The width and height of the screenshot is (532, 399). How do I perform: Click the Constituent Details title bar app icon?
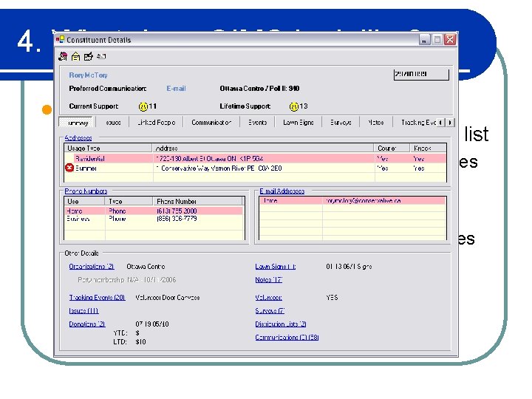pos(60,40)
